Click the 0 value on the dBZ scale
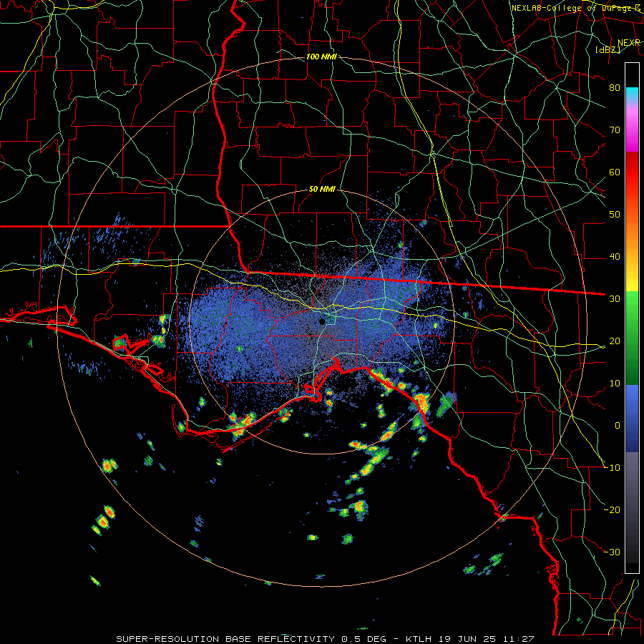 [618, 426]
